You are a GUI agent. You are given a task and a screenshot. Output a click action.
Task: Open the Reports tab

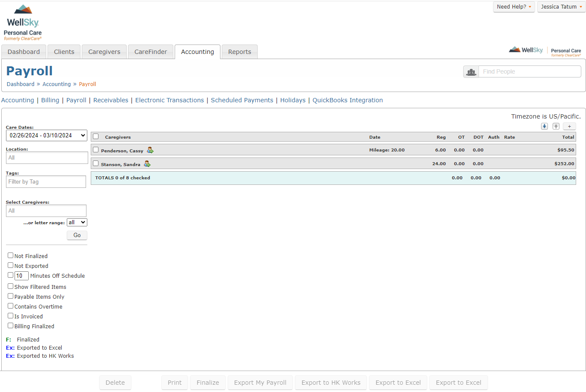239,51
